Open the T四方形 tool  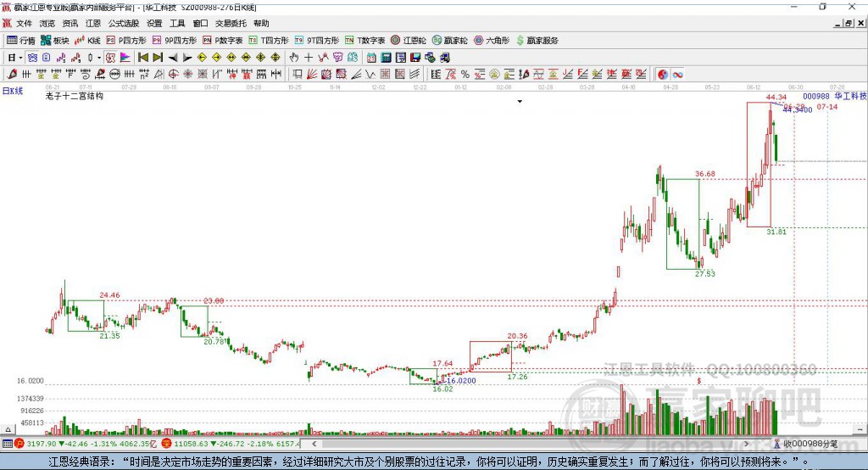[x=269, y=41]
